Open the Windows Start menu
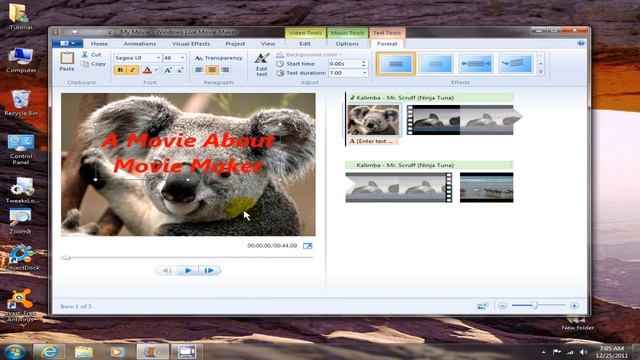This screenshot has width=640, height=360. coord(15,351)
